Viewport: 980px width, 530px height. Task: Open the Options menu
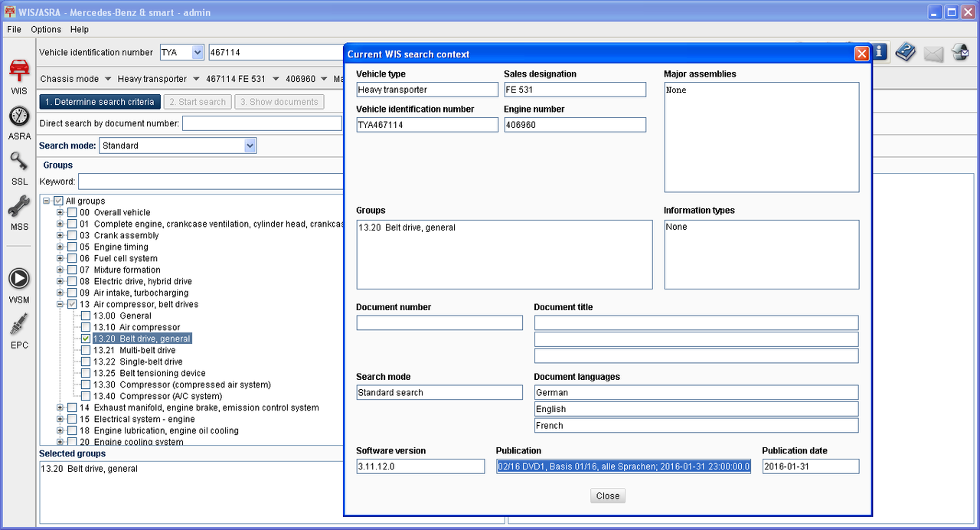coord(46,29)
